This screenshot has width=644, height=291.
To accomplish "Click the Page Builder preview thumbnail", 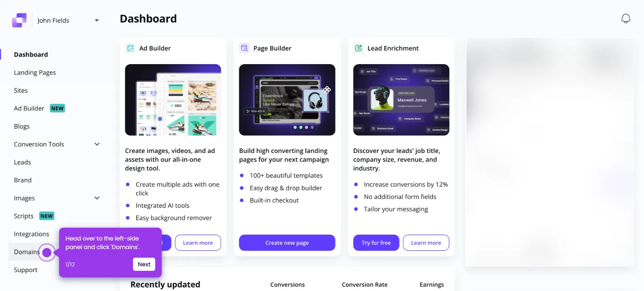I will coord(287,100).
